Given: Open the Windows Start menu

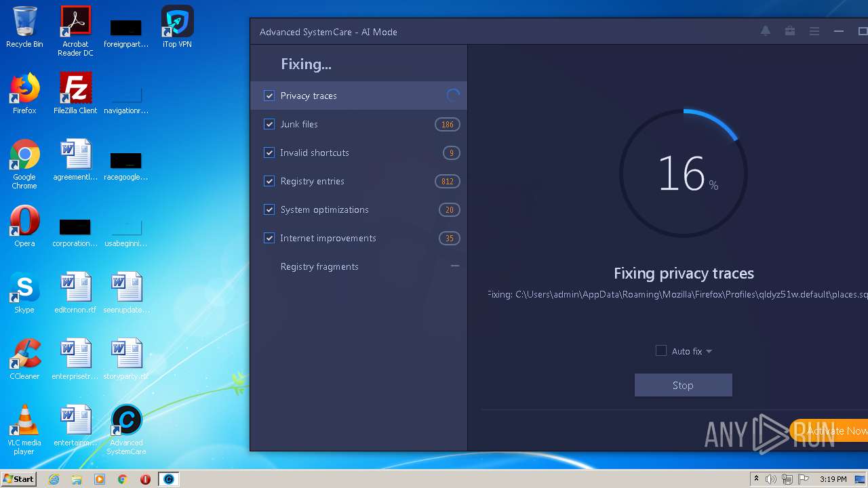Looking at the screenshot, I should (x=18, y=479).
